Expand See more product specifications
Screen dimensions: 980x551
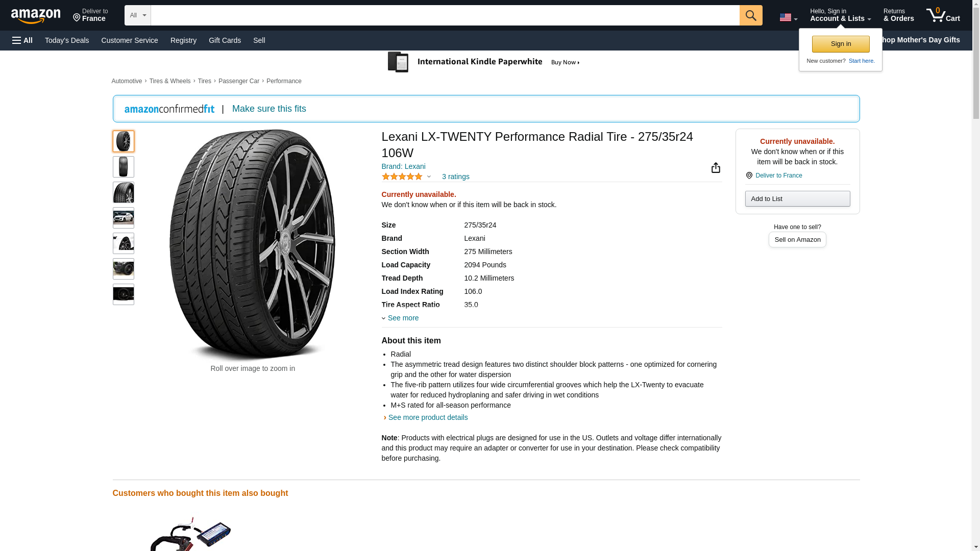(400, 318)
